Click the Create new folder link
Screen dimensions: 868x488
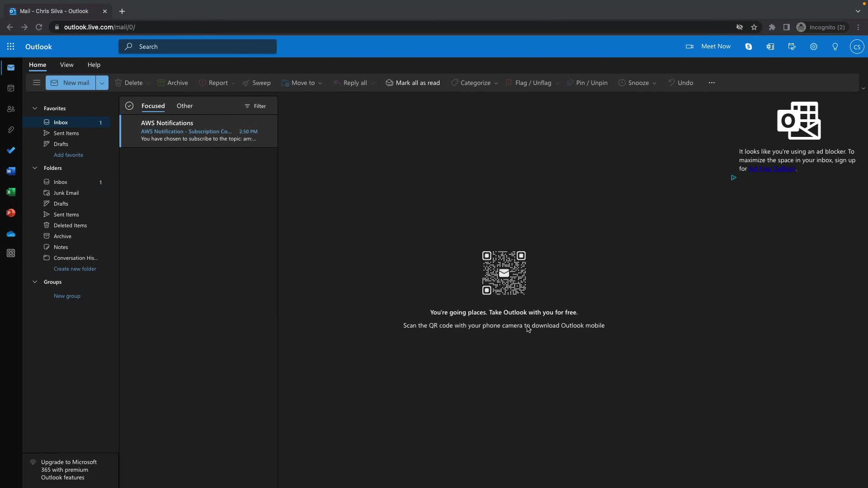(75, 269)
